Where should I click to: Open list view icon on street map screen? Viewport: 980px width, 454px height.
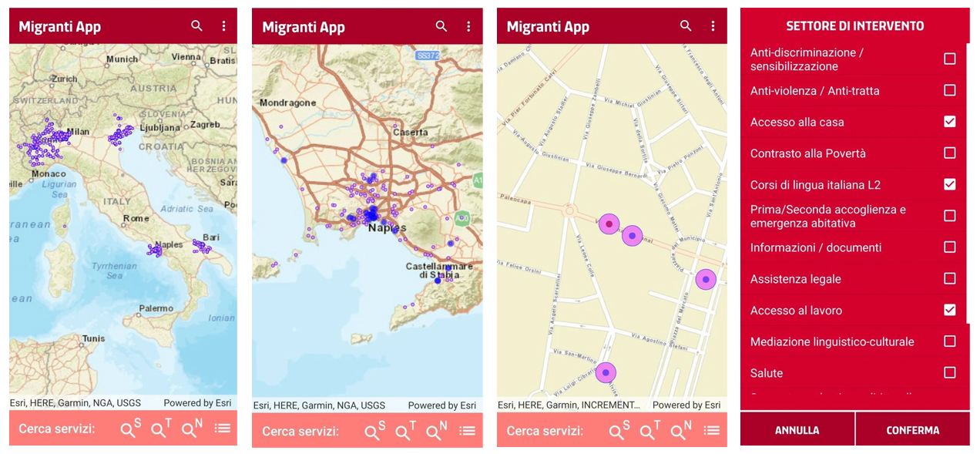pos(711,431)
